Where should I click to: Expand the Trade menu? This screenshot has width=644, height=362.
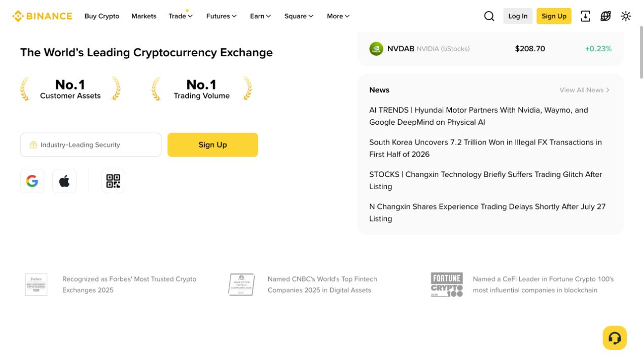tap(181, 16)
